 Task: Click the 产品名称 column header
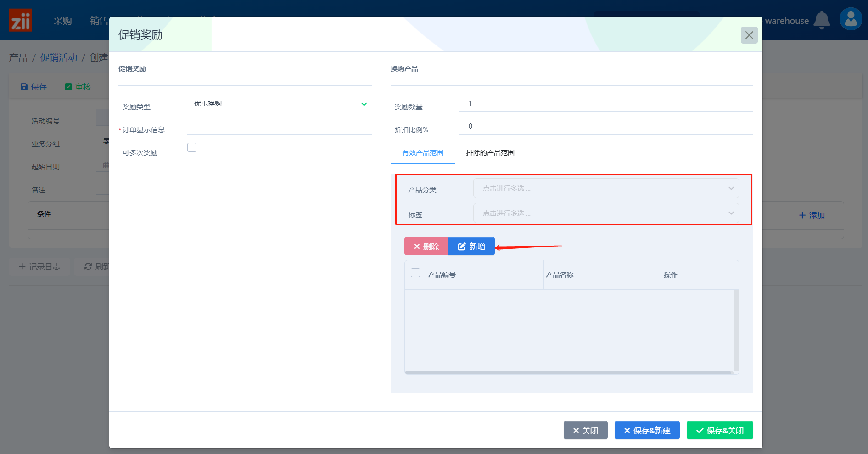[602, 275]
